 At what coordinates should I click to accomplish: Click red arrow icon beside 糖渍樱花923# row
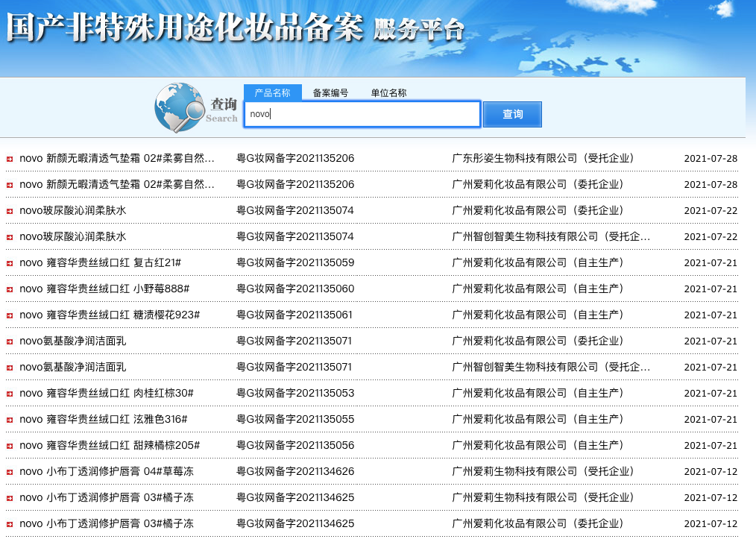pyautogui.click(x=10, y=315)
